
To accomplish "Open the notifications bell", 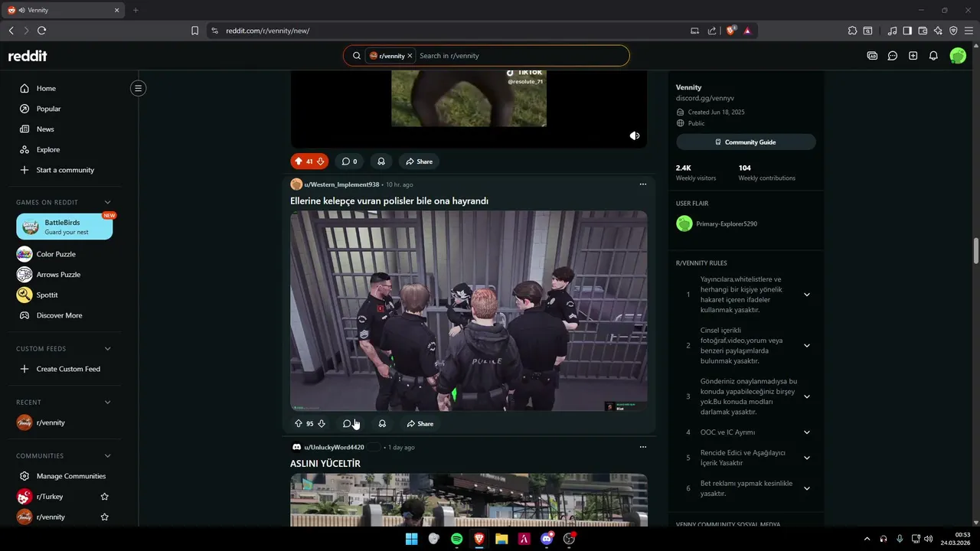I will pos(933,56).
